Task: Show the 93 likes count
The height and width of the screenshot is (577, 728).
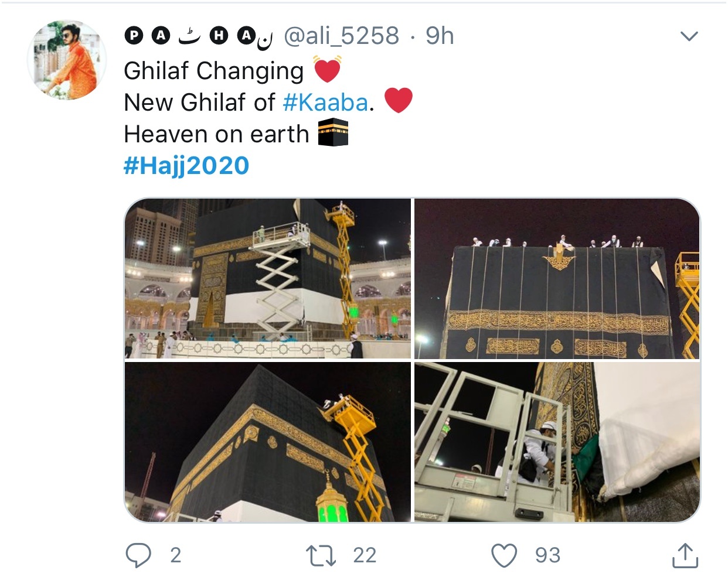Action: (x=547, y=555)
